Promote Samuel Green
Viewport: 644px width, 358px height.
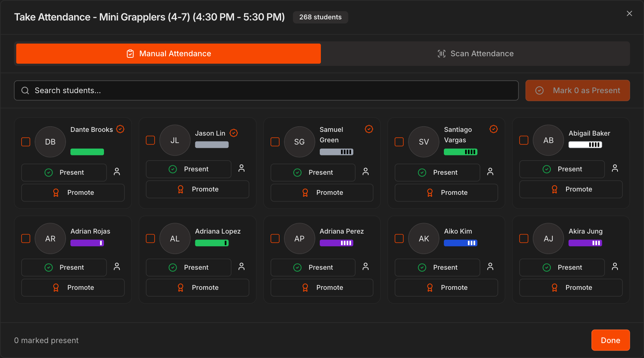click(x=322, y=193)
